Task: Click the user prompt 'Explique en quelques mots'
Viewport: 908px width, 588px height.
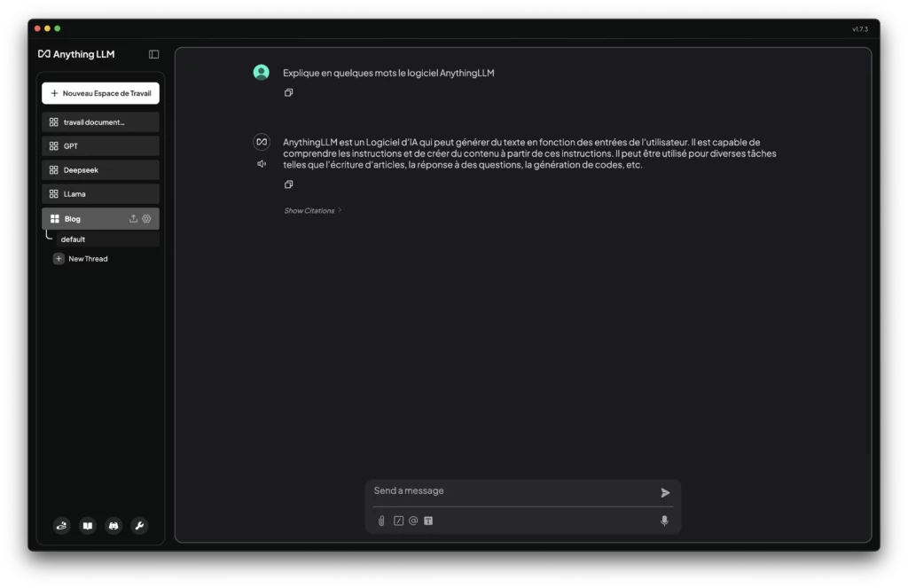Action: tap(388, 73)
